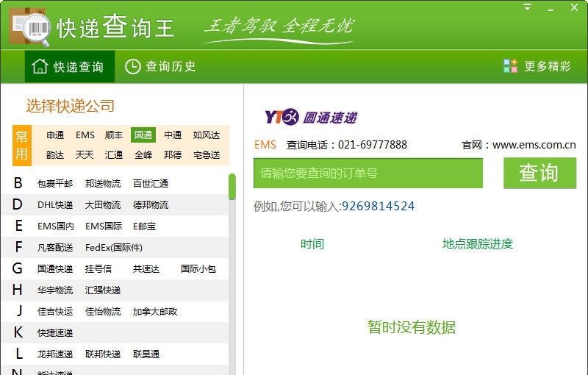Choose 邦送物流 in the list

(x=103, y=184)
